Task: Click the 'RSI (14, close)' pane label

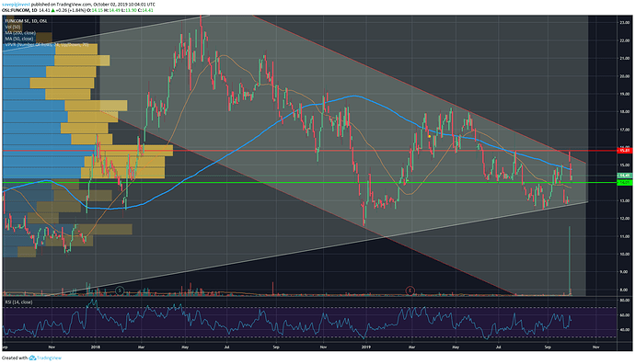Action: 18,302
